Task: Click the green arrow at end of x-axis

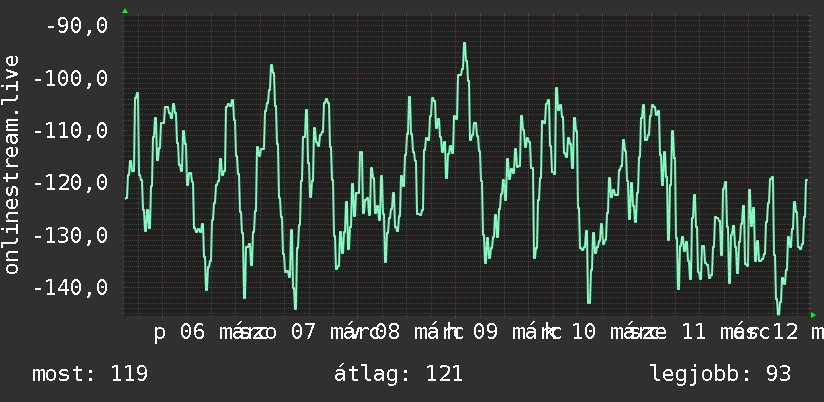Action: (x=813, y=315)
